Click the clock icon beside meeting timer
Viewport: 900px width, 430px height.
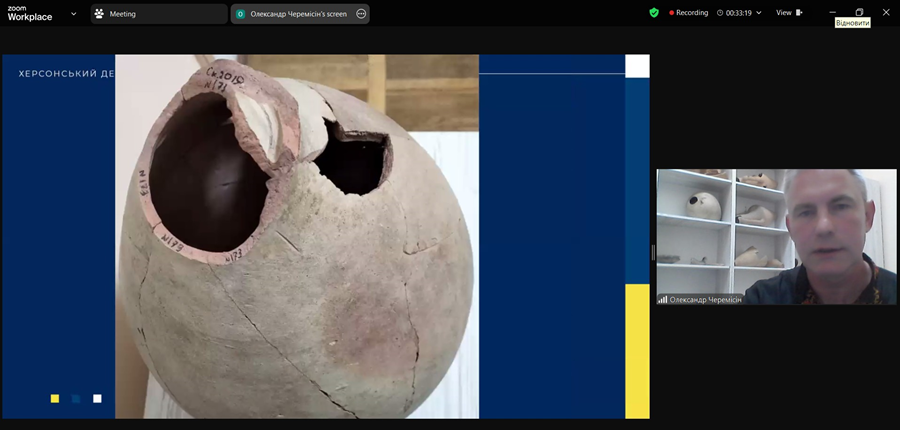(x=720, y=13)
